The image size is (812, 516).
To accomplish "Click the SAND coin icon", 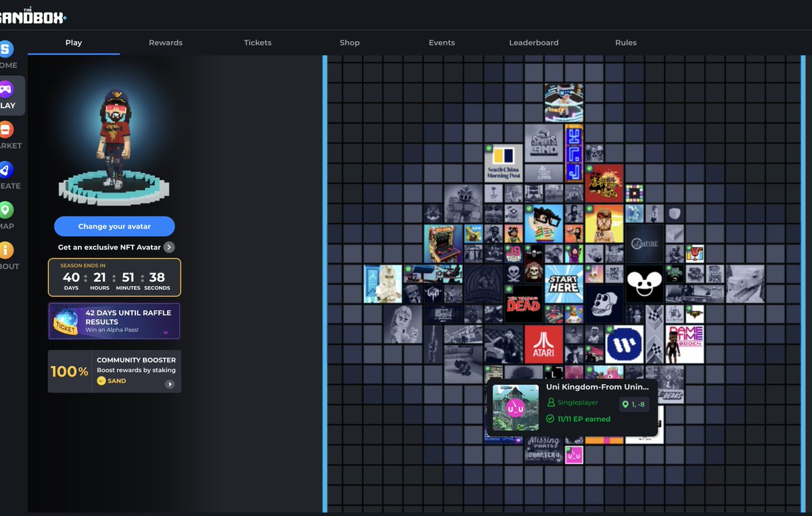I will [x=101, y=381].
